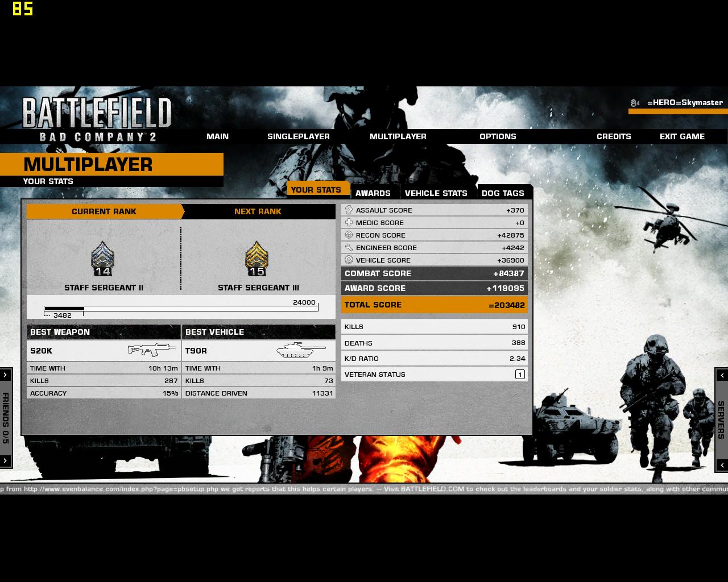Select Exit Game

(682, 136)
